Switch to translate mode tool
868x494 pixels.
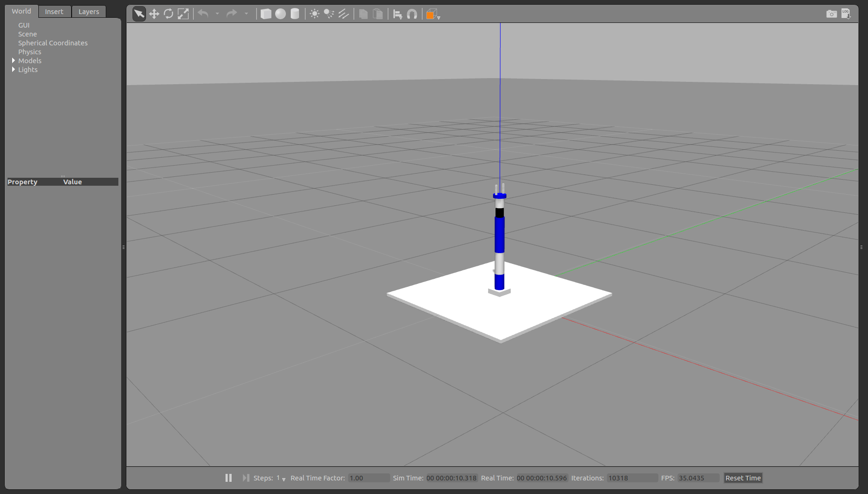154,14
